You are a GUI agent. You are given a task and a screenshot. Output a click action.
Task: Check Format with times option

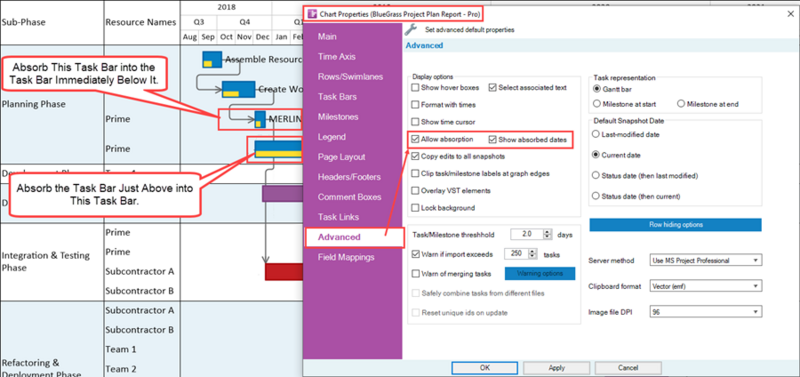click(x=415, y=105)
